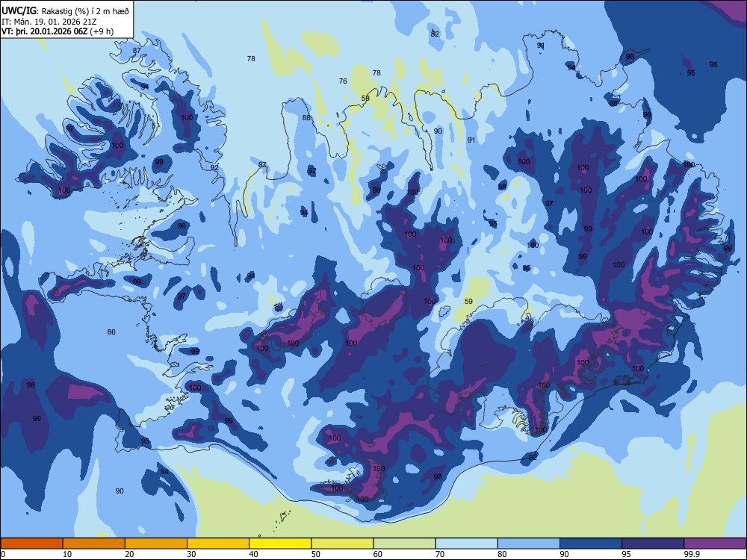The height and width of the screenshot is (560, 747).
Task: Click the light orange 20–30 legend swatch
Action: click(156, 544)
